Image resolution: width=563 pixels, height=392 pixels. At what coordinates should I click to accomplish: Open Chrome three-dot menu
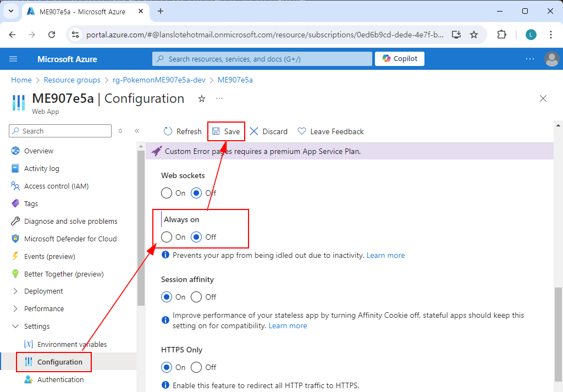(x=550, y=35)
